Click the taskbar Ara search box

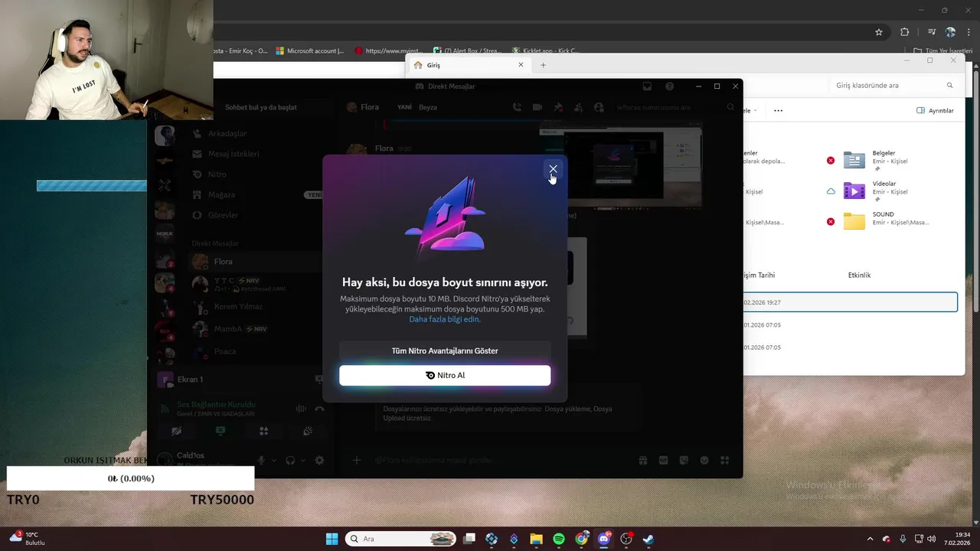point(400,539)
